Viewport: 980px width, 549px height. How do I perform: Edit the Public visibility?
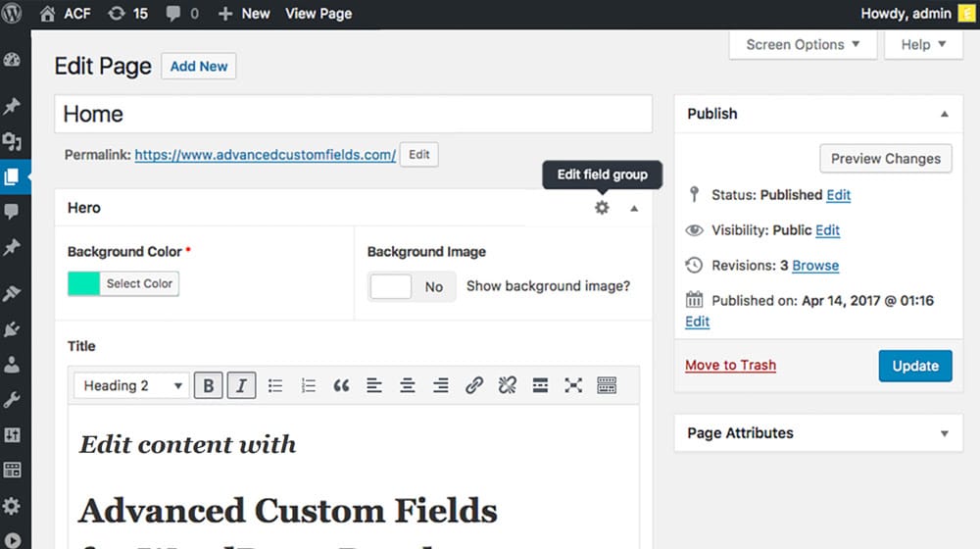(827, 230)
